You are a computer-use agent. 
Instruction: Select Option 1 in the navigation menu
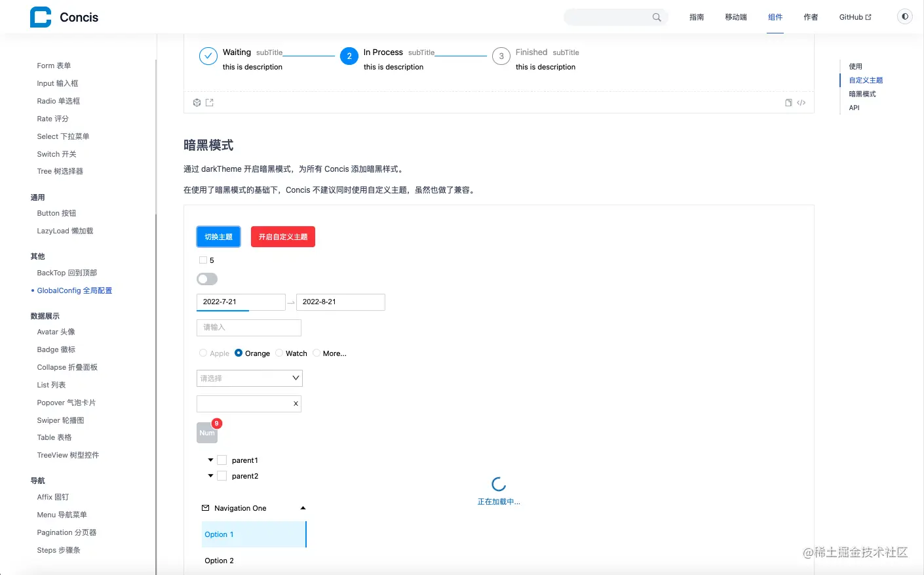point(254,534)
